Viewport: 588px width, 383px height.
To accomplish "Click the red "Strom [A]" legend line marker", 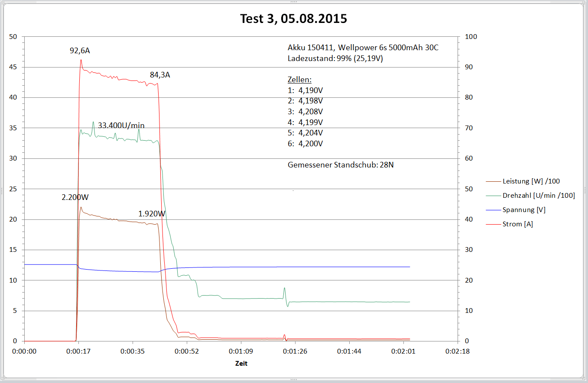I will pos(494,224).
